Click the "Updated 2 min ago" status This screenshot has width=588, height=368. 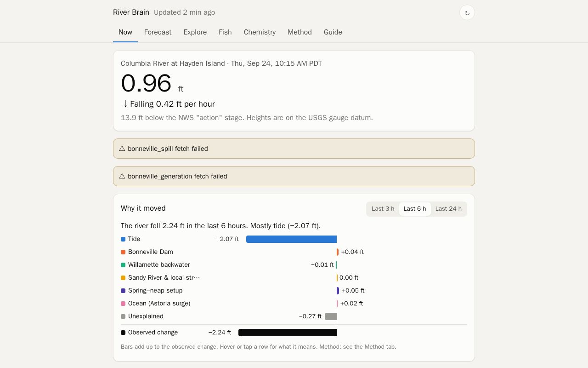click(x=184, y=12)
